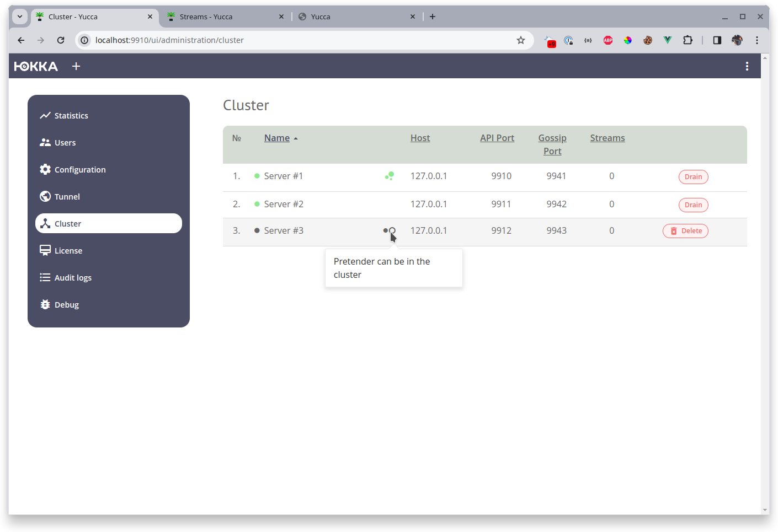Click API port value 9910

click(502, 176)
